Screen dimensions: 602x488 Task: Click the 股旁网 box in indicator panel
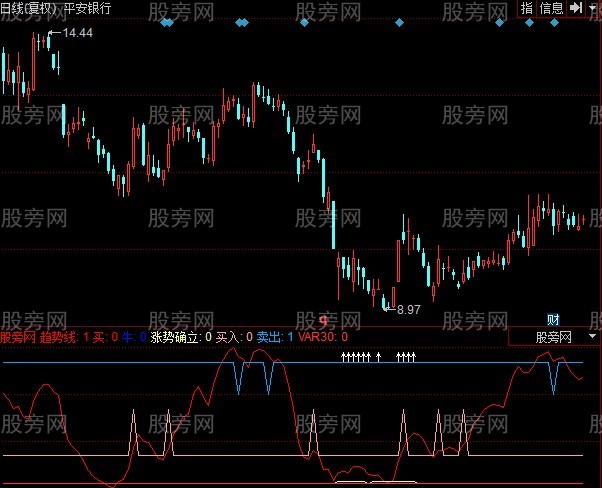click(553, 337)
